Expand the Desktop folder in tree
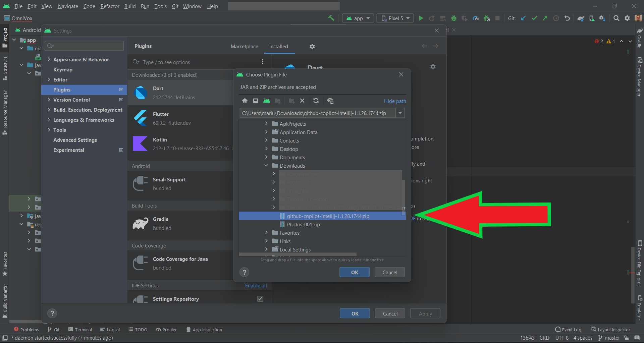644x343 pixels. [x=266, y=149]
